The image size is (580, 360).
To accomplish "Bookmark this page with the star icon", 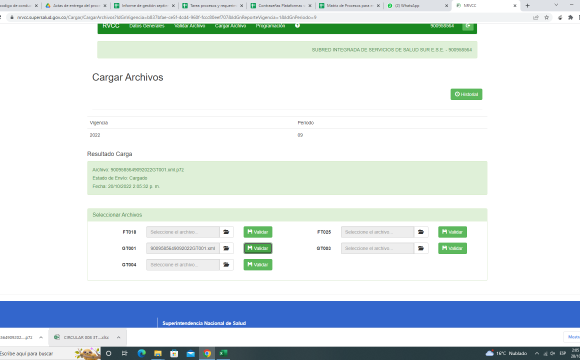I will 546,17.
